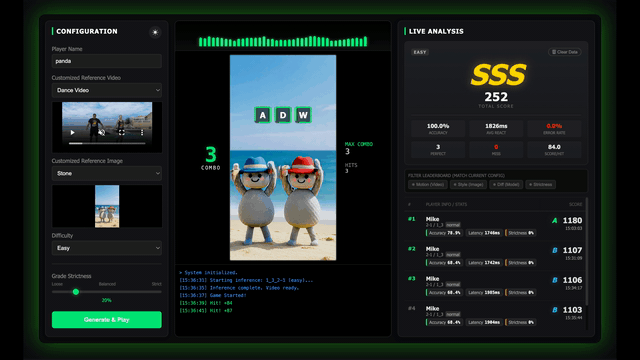The image size is (640, 360).
Task: Click the Latency 1746ms badge in rank #1
Action: [484, 233]
